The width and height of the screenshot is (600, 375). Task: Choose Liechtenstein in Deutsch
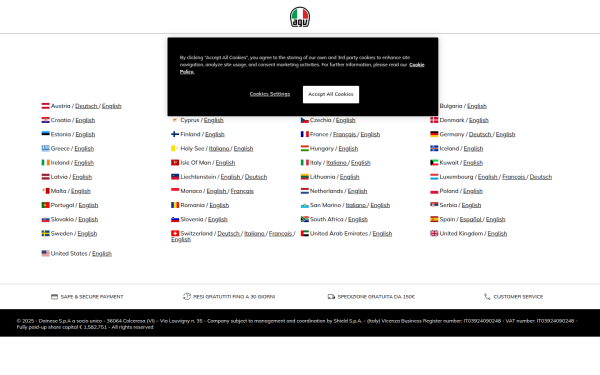[x=256, y=177]
